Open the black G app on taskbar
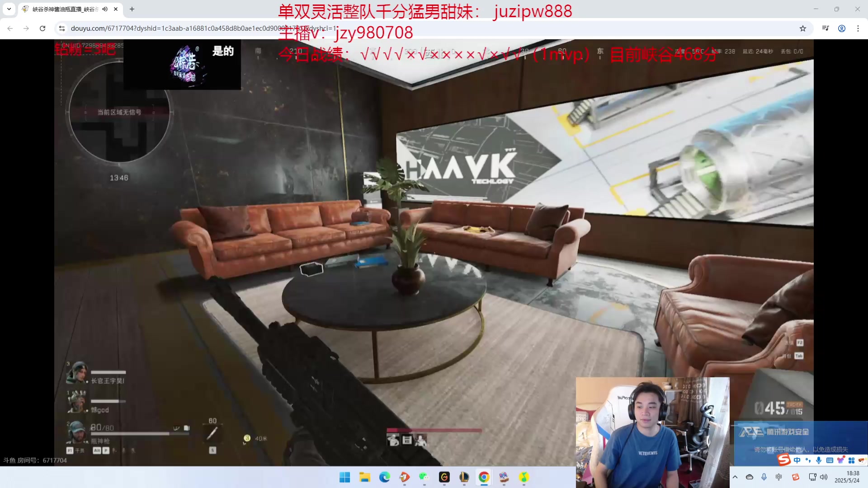 pyautogui.click(x=444, y=477)
